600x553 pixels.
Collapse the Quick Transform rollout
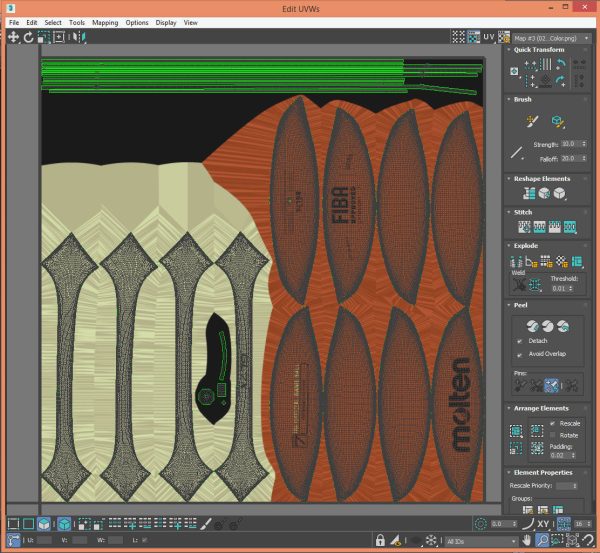(509, 50)
